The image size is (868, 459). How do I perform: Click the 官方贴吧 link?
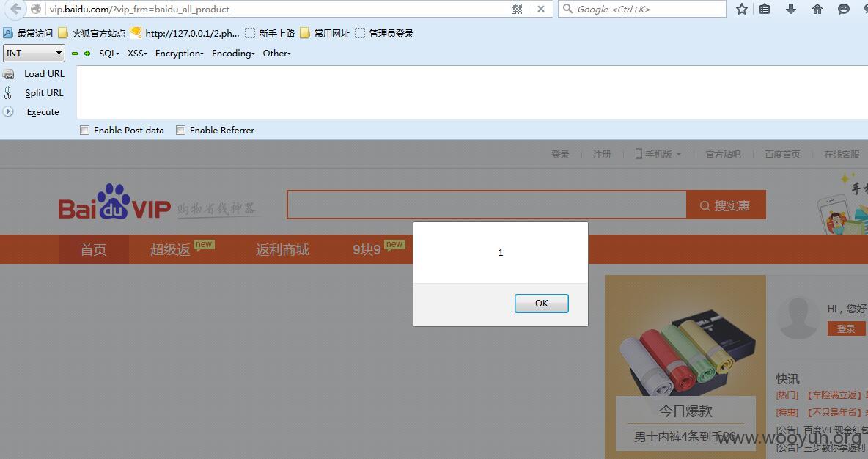point(723,154)
